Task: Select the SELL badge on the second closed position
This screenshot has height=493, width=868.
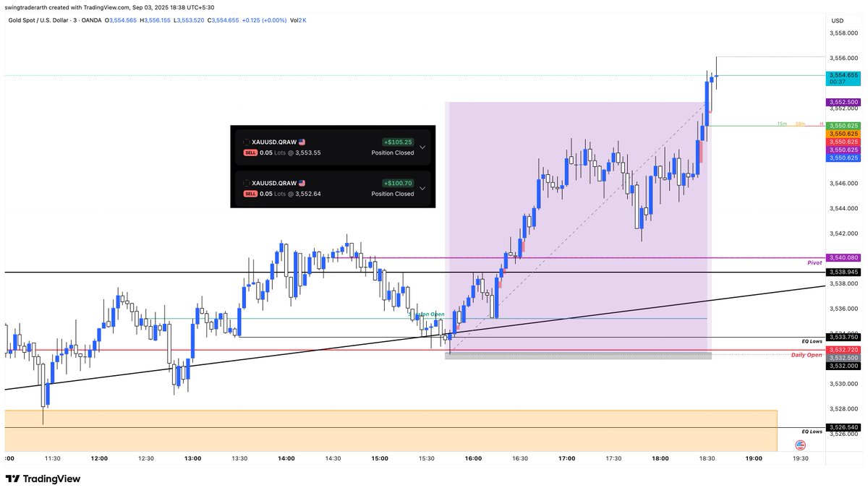Action: pyautogui.click(x=250, y=194)
